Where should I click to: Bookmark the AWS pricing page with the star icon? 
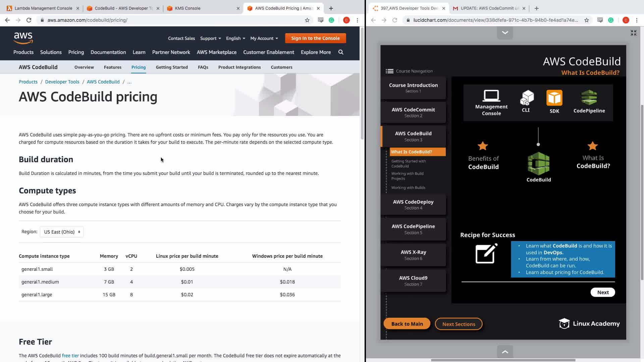click(x=307, y=20)
